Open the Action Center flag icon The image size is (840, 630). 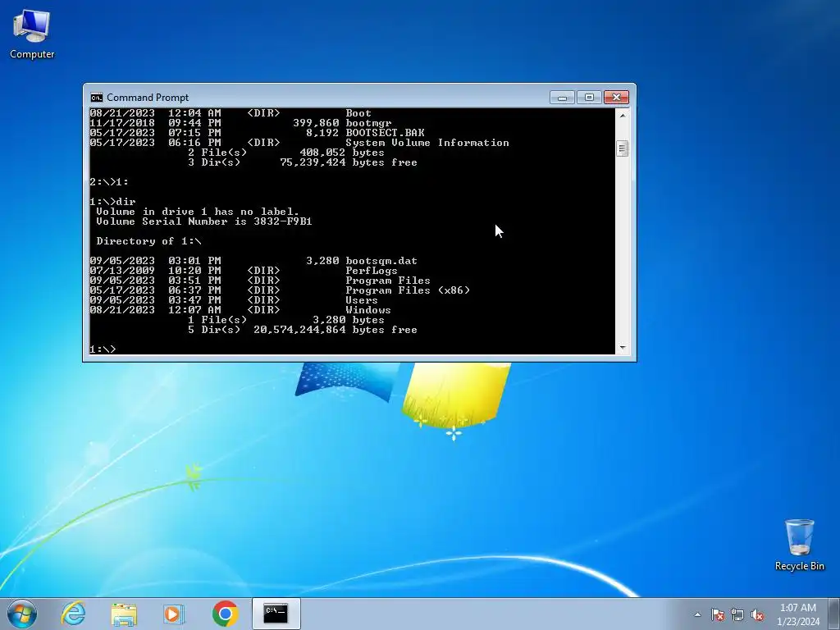tap(717, 614)
